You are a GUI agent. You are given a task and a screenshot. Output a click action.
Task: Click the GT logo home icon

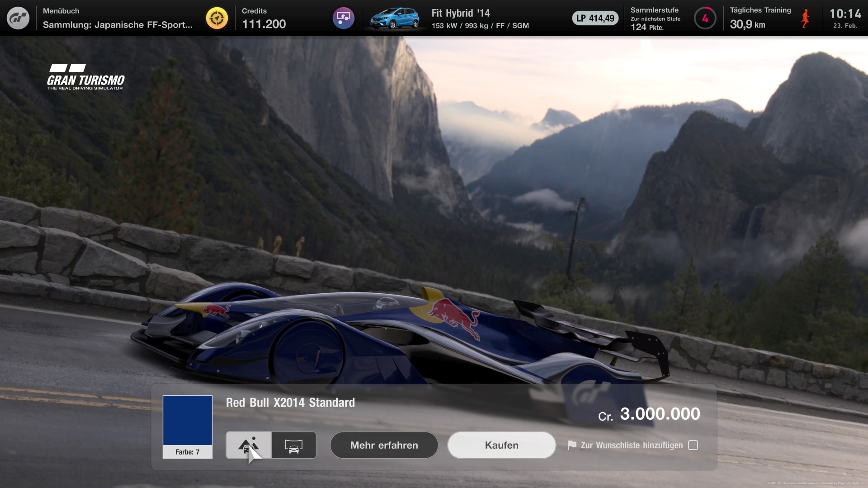click(x=18, y=18)
